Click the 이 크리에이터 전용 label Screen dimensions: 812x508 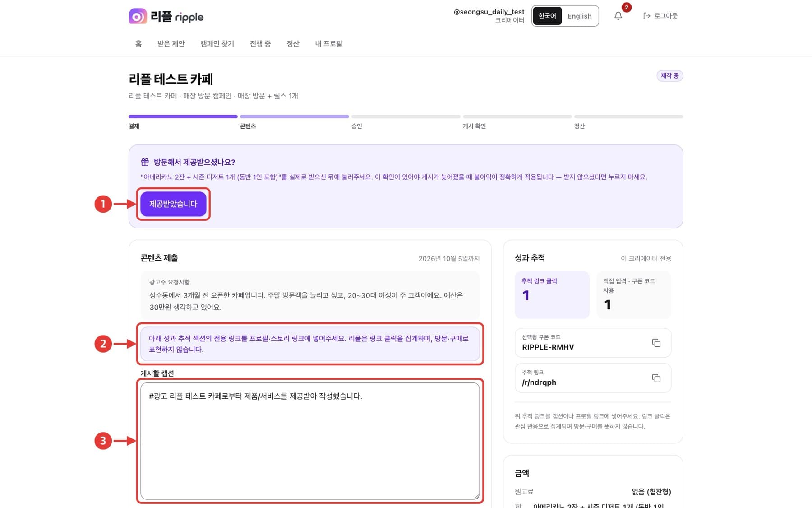(x=646, y=258)
